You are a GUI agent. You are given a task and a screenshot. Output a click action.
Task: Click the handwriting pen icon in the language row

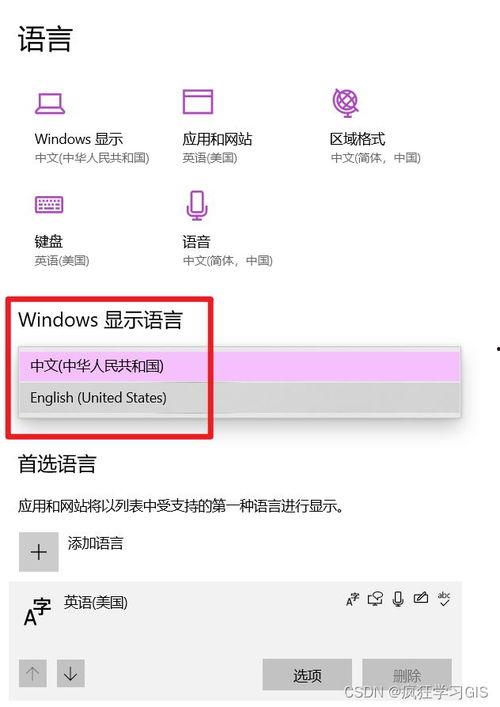pos(421,598)
